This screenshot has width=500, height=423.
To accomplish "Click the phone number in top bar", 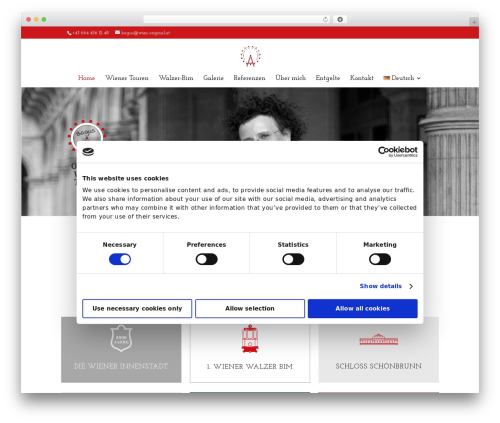I will (x=90, y=33).
